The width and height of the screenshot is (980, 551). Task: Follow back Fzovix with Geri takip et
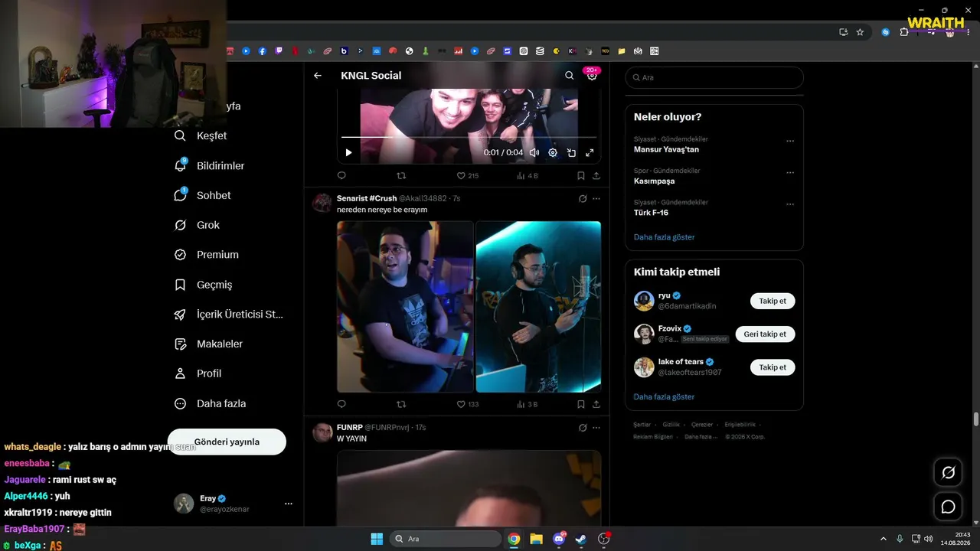pos(766,334)
